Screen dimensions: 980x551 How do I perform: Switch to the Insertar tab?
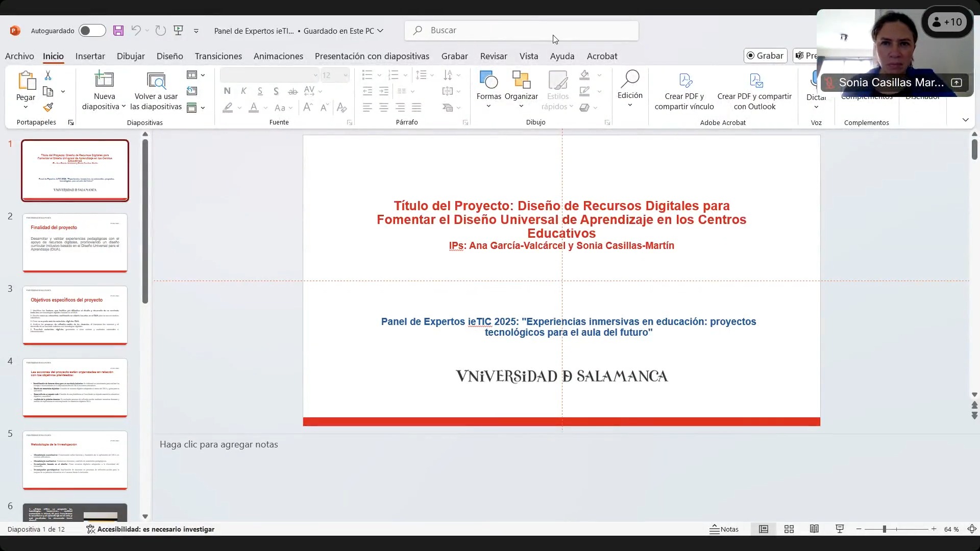point(90,56)
